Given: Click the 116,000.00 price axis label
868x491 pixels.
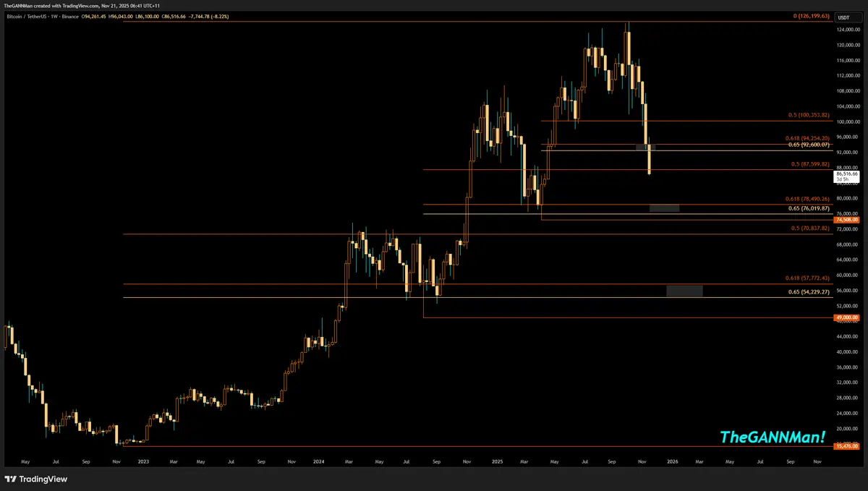Looking at the screenshot, I should (x=847, y=61).
